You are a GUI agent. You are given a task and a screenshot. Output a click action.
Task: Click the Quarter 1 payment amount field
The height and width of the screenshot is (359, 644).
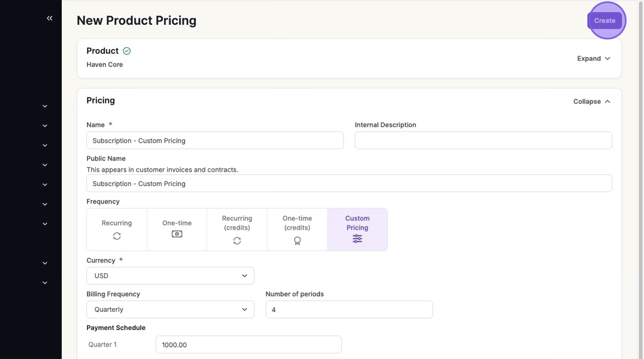248,345
